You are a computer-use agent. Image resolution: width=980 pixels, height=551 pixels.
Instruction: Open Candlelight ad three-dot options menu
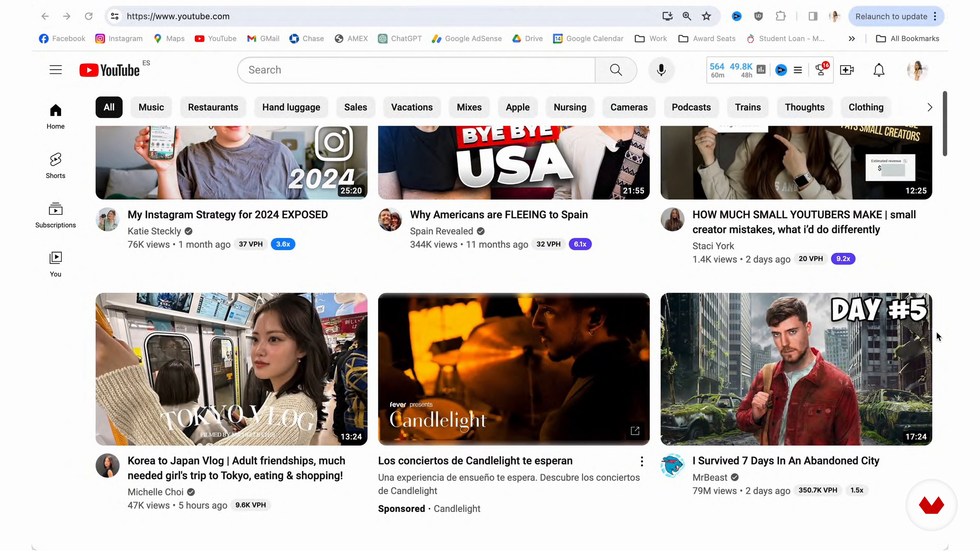tap(642, 462)
